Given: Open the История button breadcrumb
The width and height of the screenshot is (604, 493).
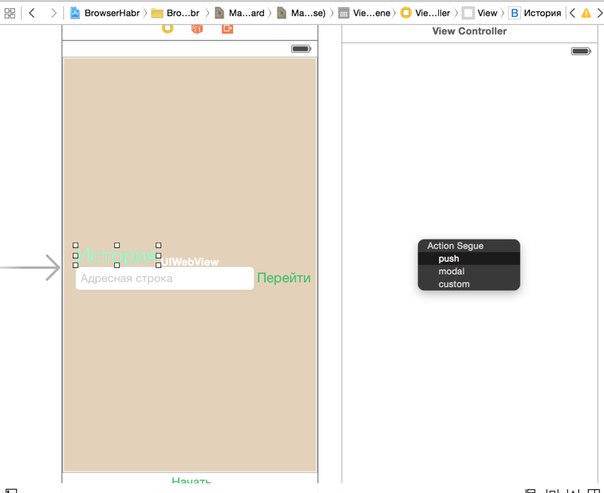Looking at the screenshot, I should (x=535, y=13).
